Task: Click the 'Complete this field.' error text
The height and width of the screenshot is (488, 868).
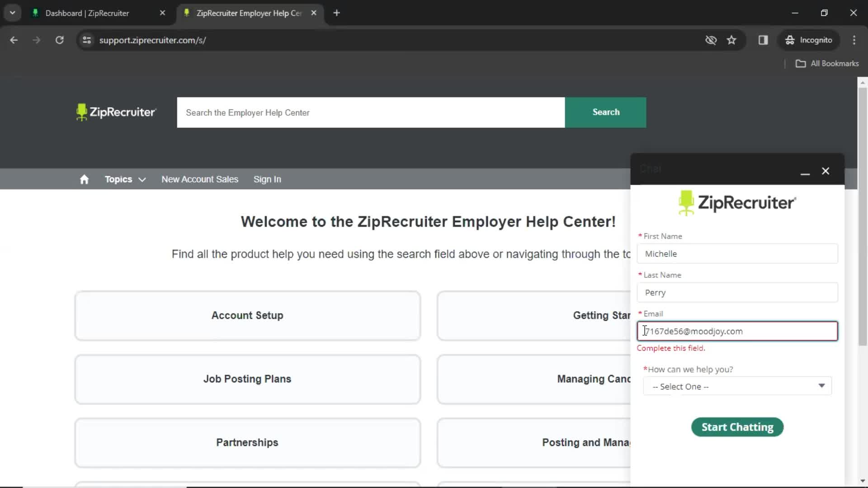Action: tap(671, 348)
